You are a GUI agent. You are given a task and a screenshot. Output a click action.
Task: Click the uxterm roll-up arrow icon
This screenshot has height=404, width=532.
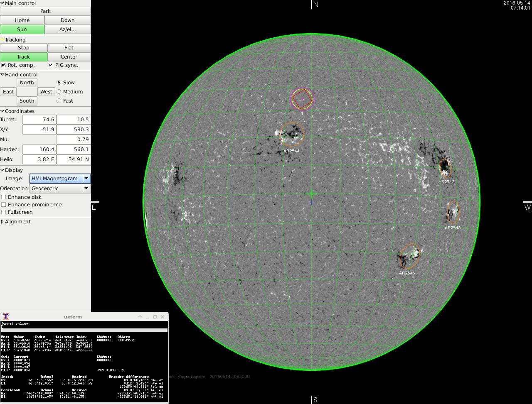(x=140, y=317)
